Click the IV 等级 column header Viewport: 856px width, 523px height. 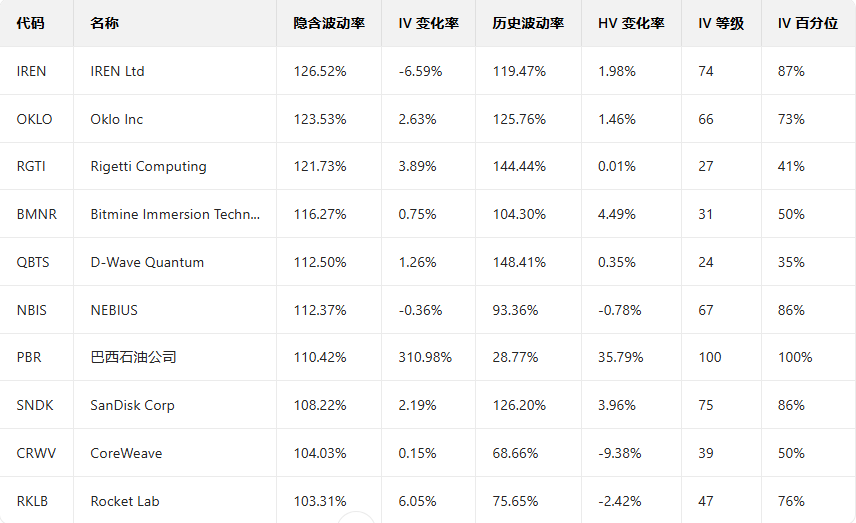pyautogui.click(x=720, y=23)
